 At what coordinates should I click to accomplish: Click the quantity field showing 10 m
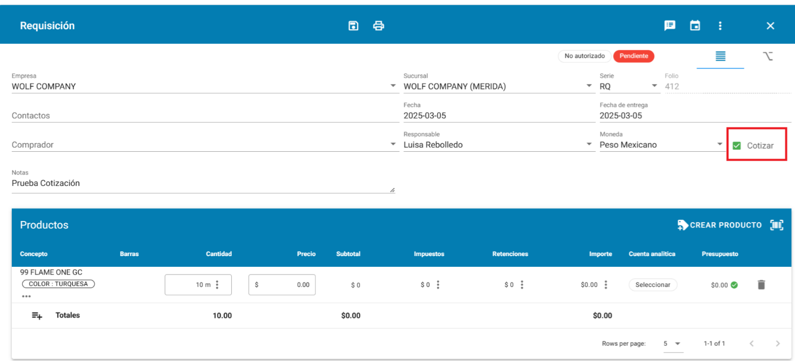pyautogui.click(x=198, y=285)
